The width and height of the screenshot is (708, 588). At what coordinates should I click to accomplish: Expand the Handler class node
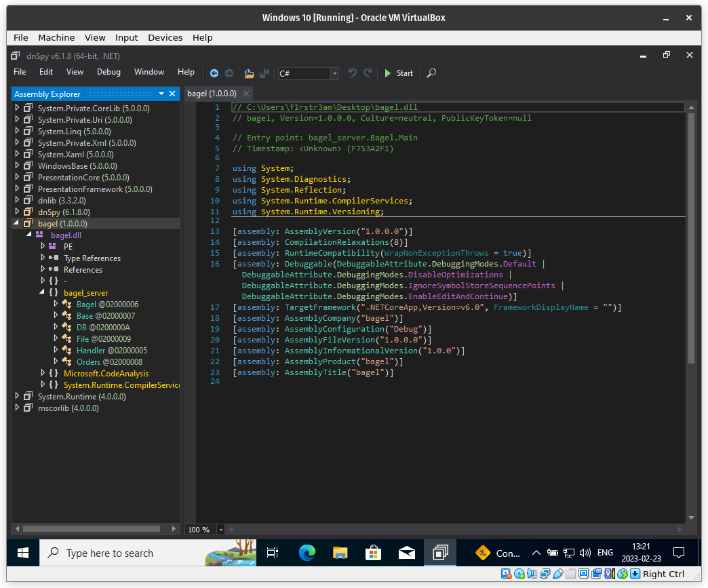56,351
